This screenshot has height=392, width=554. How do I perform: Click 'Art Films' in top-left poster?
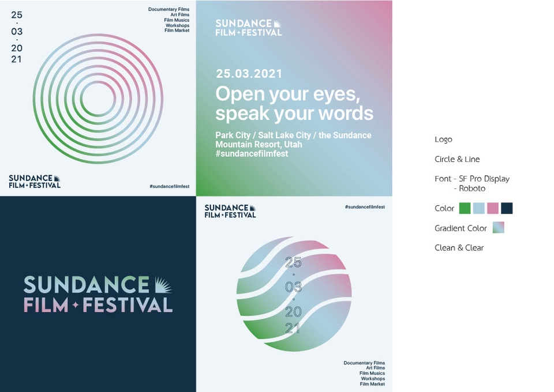point(180,15)
